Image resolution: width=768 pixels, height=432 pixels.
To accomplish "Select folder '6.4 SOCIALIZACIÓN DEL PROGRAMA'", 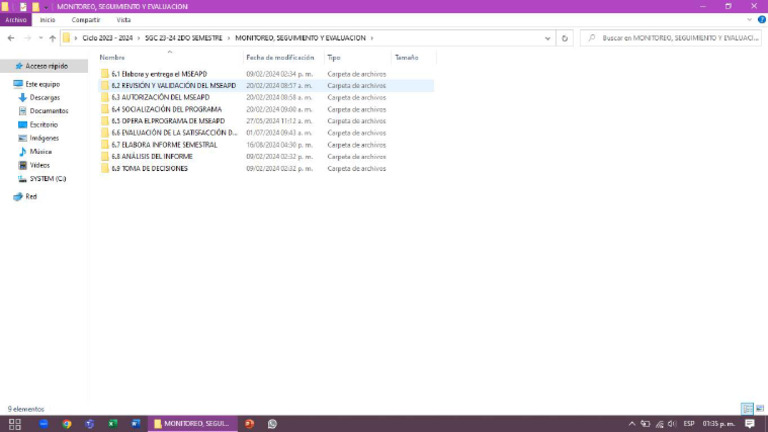I will (167, 109).
